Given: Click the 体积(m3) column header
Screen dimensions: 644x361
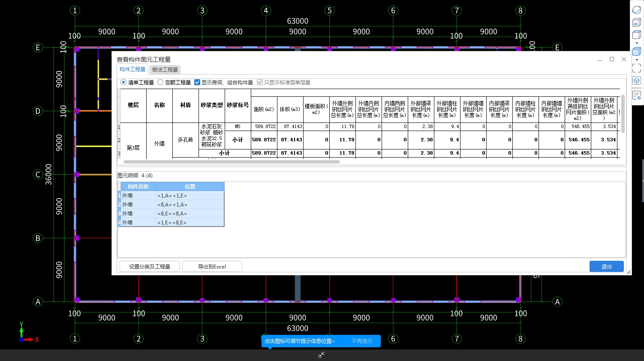Looking at the screenshot, I should click(x=290, y=109).
